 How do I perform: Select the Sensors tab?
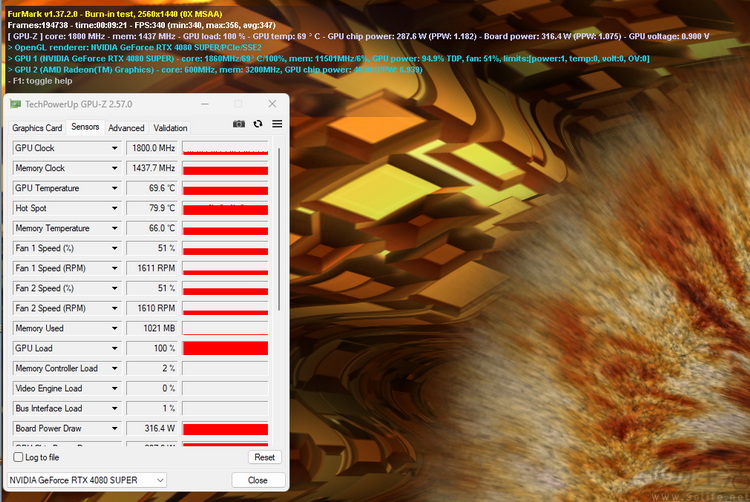pyautogui.click(x=85, y=127)
